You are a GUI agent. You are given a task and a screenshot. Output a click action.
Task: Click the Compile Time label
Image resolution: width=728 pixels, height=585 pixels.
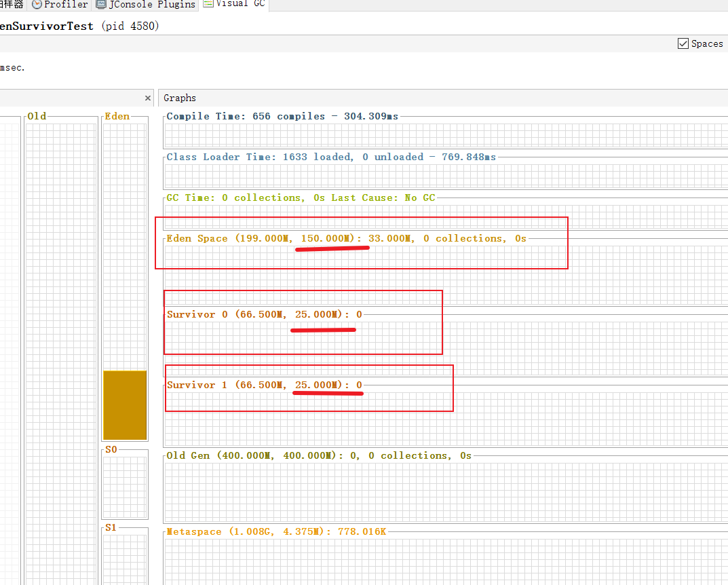click(x=282, y=116)
